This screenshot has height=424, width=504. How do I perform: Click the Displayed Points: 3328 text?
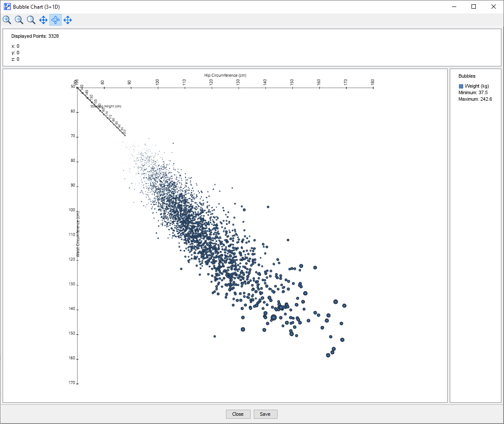[x=35, y=36]
